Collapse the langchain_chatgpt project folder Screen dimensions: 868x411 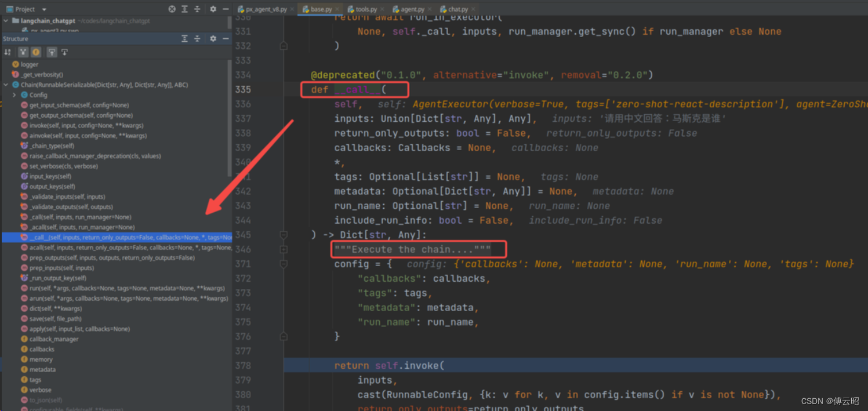pos(6,21)
